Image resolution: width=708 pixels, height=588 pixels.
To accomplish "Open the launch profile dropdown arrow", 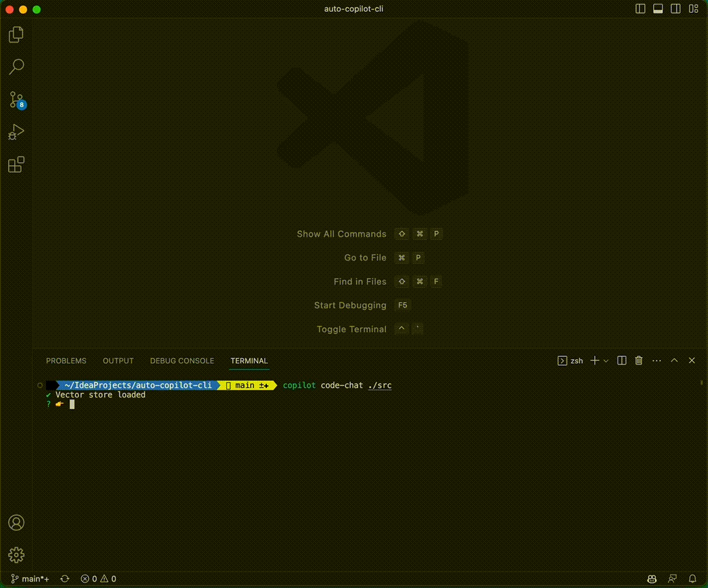I will click(606, 361).
